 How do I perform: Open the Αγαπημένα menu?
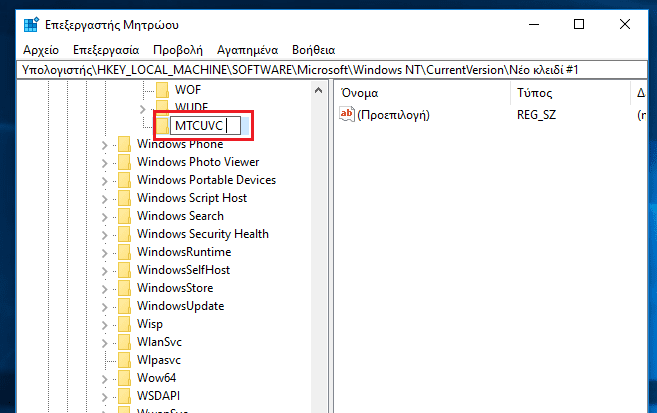coord(247,50)
